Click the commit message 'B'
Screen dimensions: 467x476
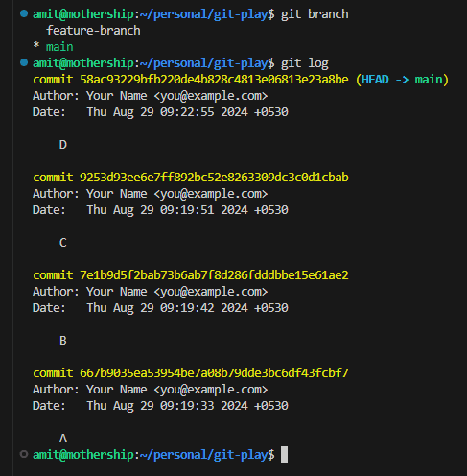63,341
